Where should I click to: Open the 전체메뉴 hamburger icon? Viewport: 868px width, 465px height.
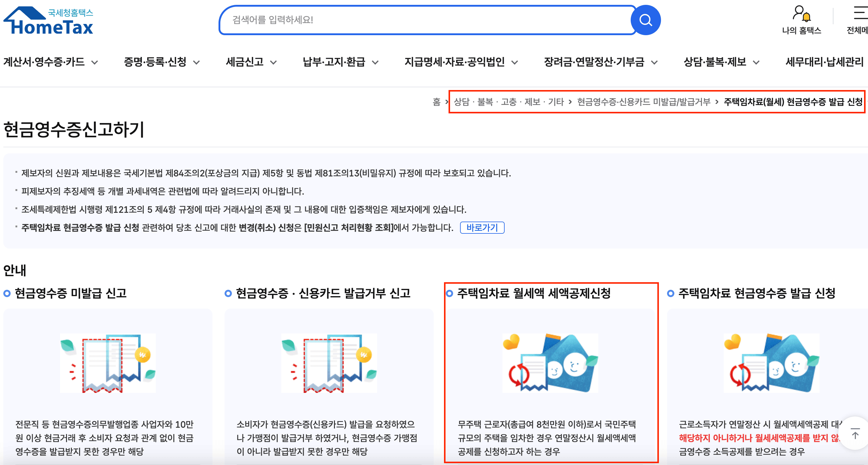[860, 13]
